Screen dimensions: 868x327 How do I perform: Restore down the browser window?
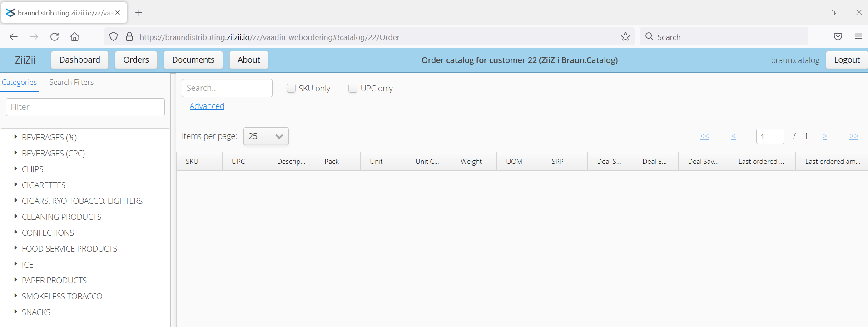coord(833,13)
